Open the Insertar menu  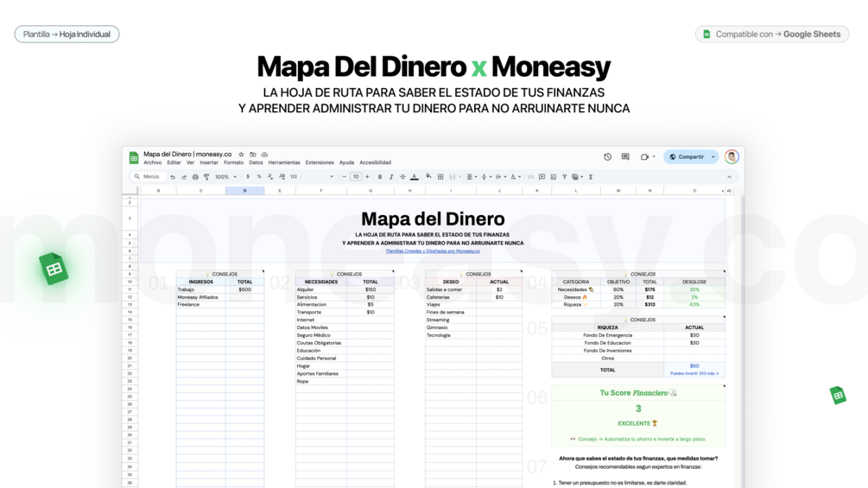tap(209, 162)
